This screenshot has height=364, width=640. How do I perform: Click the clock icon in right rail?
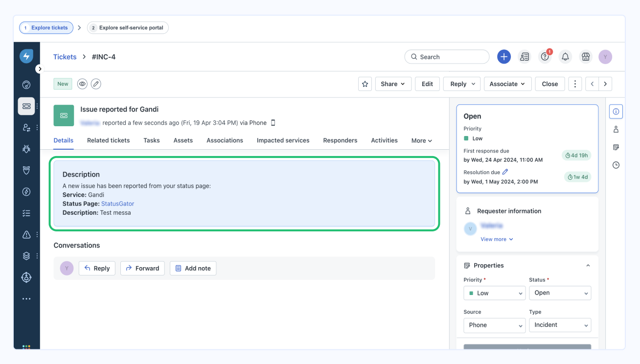point(616,165)
